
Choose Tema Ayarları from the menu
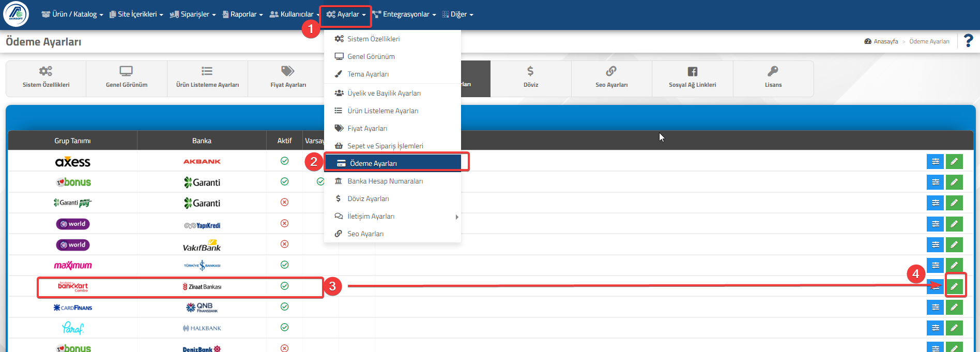392,74
